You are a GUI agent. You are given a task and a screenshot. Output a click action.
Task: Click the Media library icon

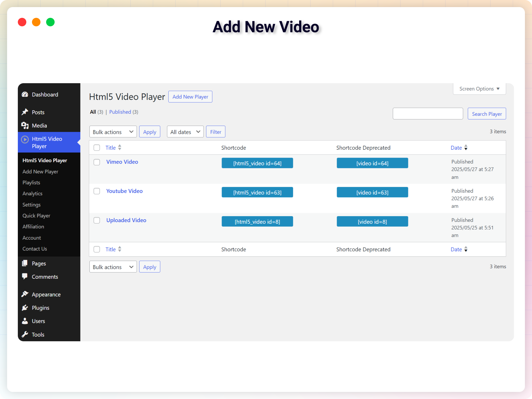click(x=25, y=125)
